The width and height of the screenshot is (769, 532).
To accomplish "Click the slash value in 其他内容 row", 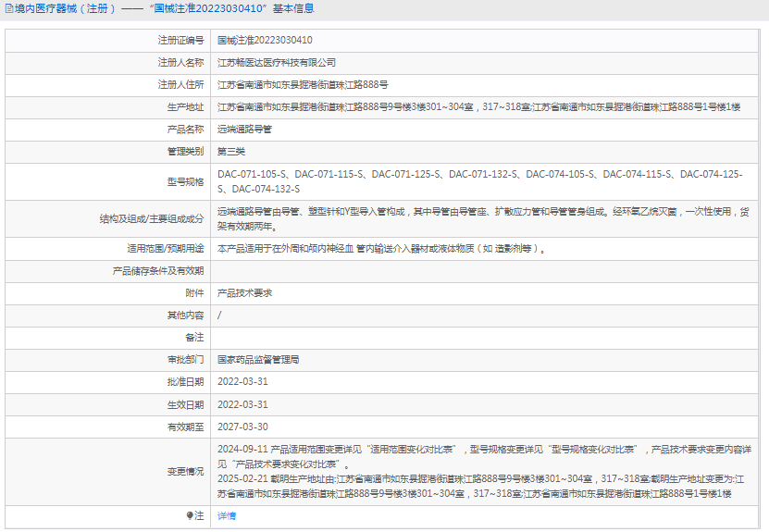I will (219, 315).
